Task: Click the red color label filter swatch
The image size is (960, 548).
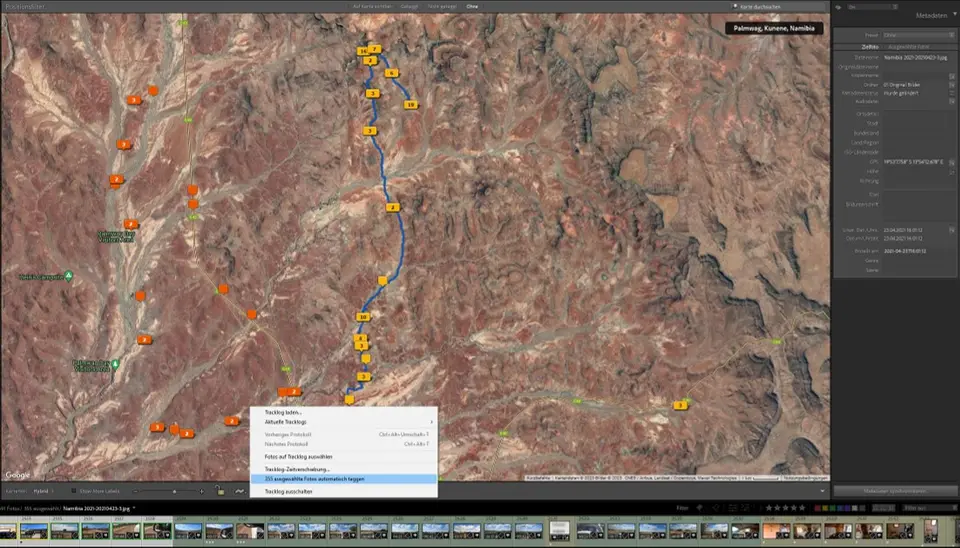Action: coord(817,508)
